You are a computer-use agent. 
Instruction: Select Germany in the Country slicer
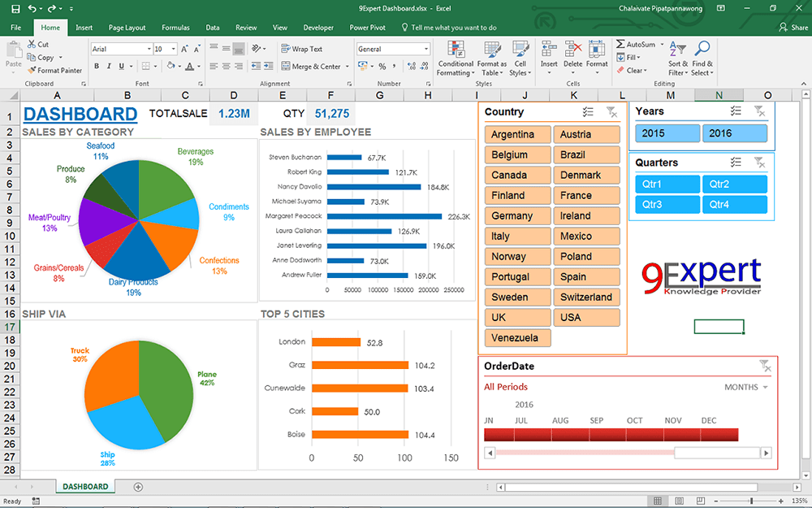517,215
